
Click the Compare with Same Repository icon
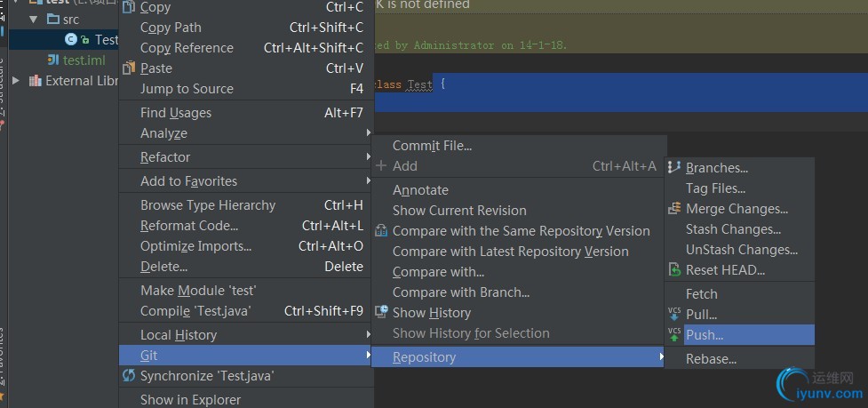(x=381, y=231)
